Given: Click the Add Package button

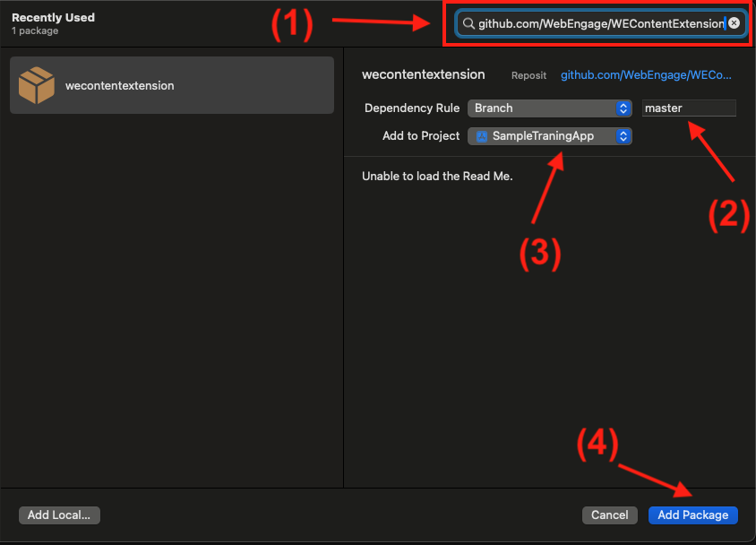Looking at the screenshot, I should click(692, 515).
